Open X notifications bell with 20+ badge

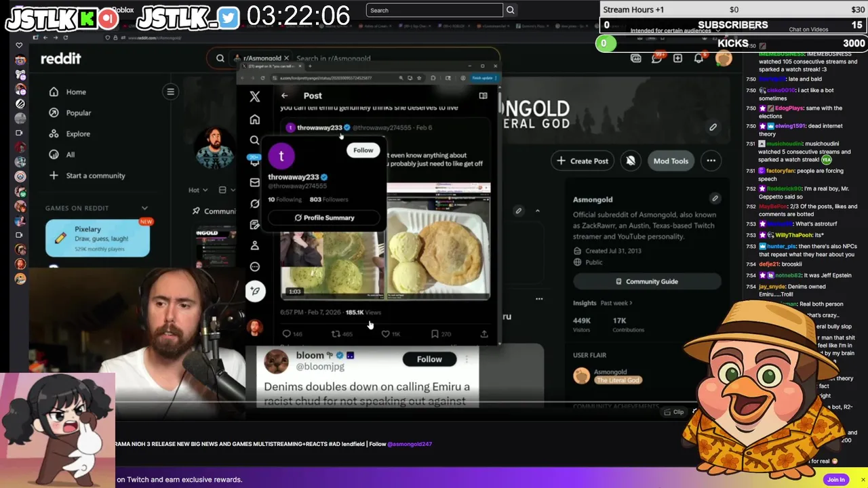coord(254,161)
